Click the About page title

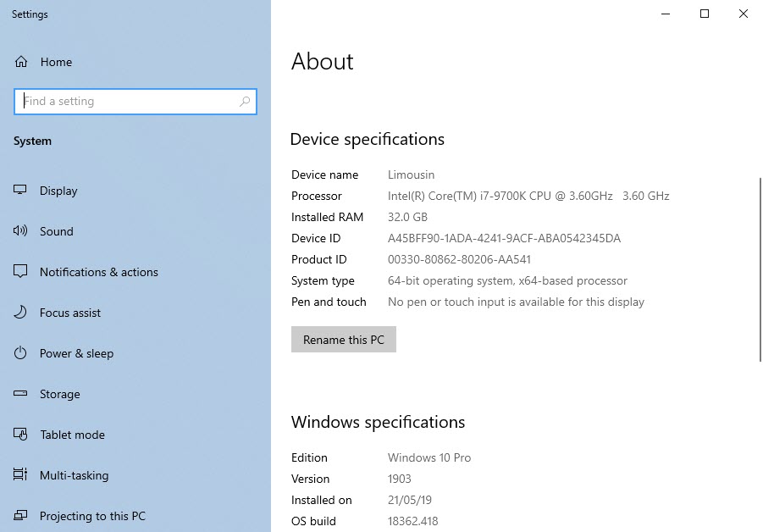coord(322,61)
